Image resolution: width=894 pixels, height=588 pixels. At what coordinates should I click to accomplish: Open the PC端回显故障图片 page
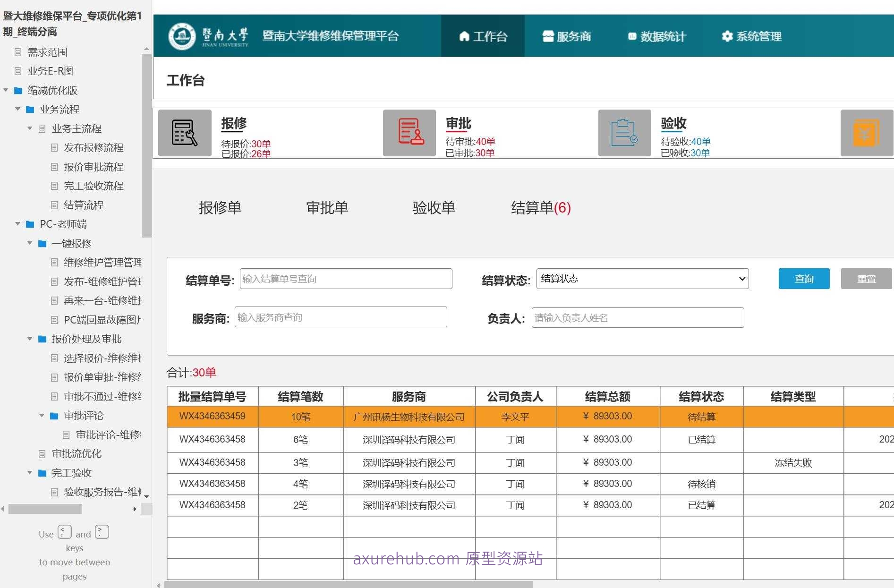(x=102, y=320)
